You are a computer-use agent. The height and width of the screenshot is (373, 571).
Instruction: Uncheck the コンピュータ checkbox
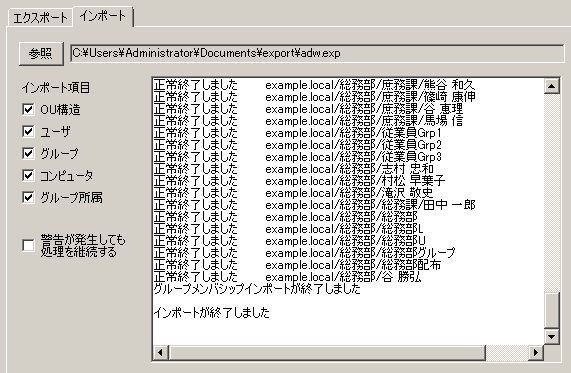[28, 176]
